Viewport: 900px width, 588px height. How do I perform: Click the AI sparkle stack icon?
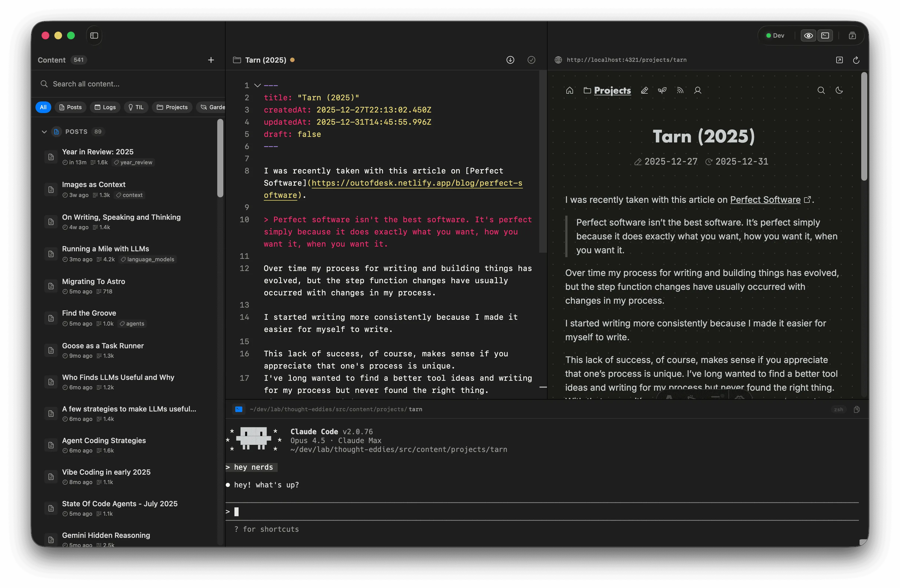click(852, 35)
